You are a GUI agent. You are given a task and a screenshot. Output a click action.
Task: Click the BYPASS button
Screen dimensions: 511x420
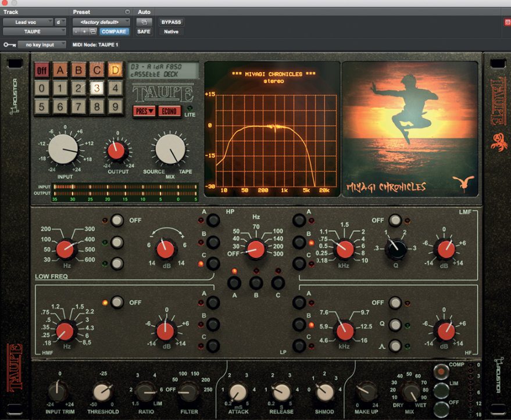coord(171,22)
